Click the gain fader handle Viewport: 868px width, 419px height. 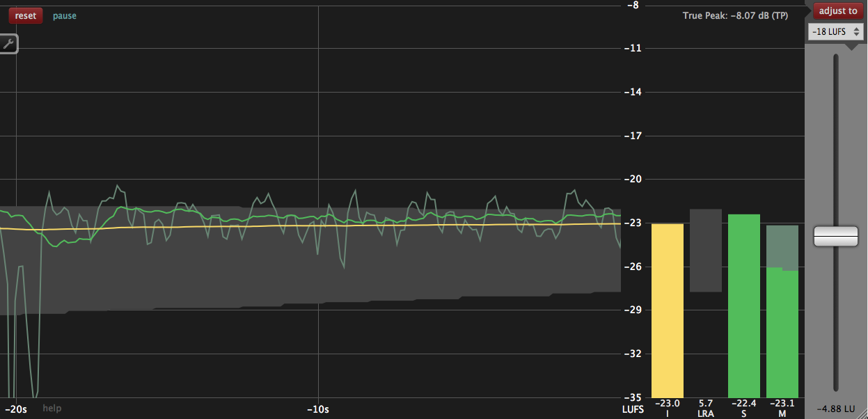835,237
